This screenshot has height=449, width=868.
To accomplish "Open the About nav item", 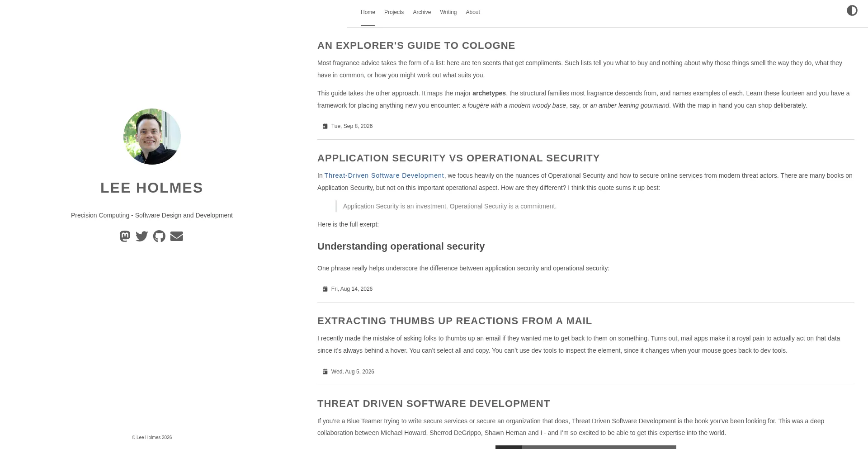I will [x=473, y=12].
